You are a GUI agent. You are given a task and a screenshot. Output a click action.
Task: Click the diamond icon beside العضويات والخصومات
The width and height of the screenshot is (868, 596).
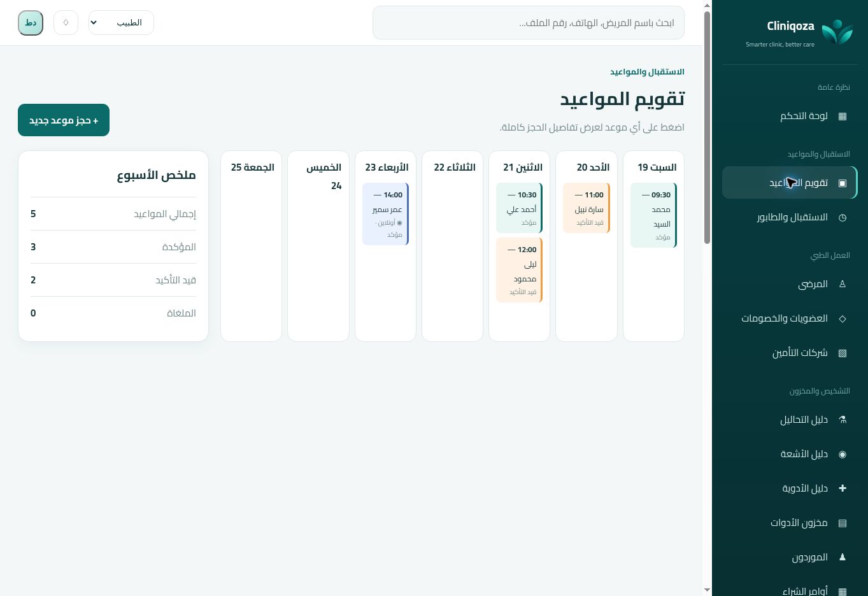point(843,318)
